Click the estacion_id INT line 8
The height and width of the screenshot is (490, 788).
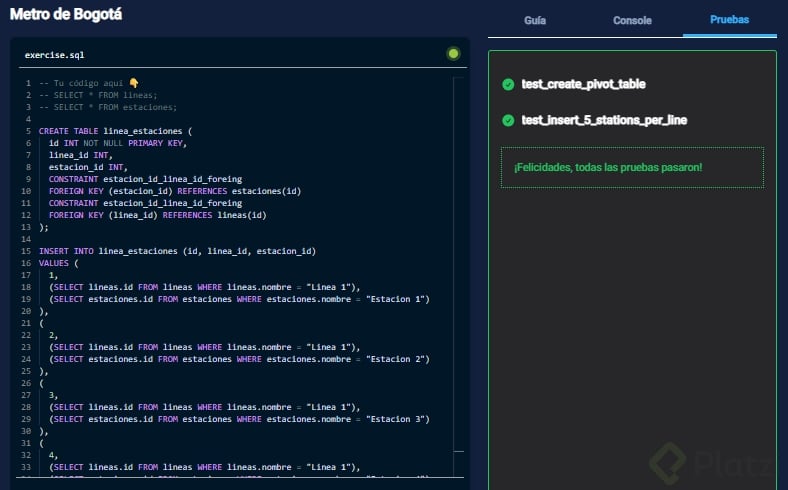(88, 167)
